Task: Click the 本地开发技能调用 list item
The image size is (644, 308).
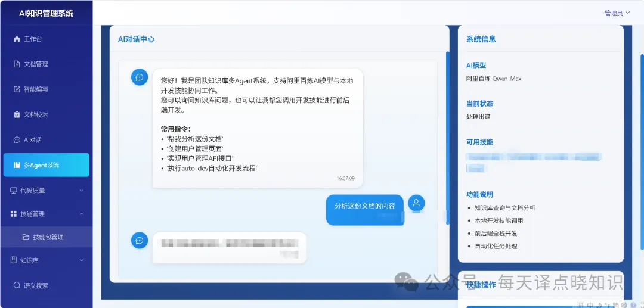Action: tap(499, 220)
